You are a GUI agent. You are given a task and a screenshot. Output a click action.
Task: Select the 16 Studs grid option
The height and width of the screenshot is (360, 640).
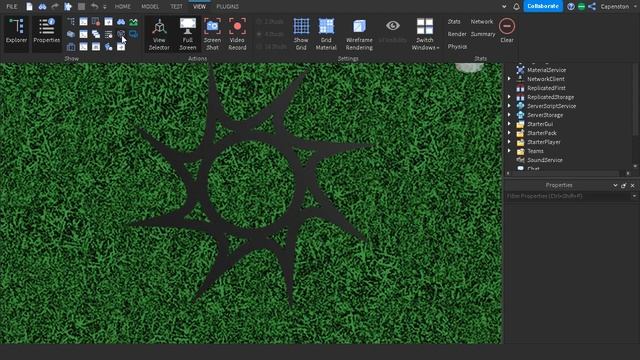pyautogui.click(x=271, y=47)
